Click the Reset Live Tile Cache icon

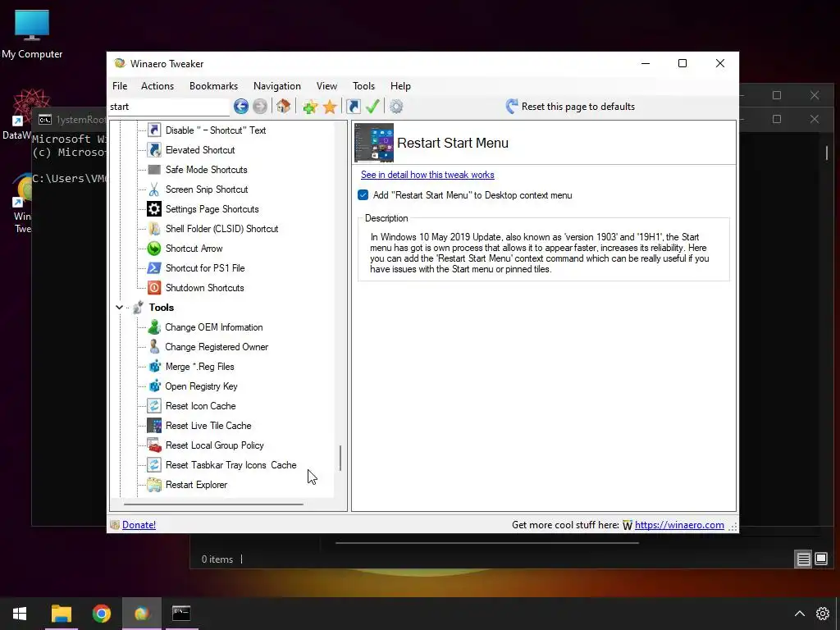click(154, 426)
